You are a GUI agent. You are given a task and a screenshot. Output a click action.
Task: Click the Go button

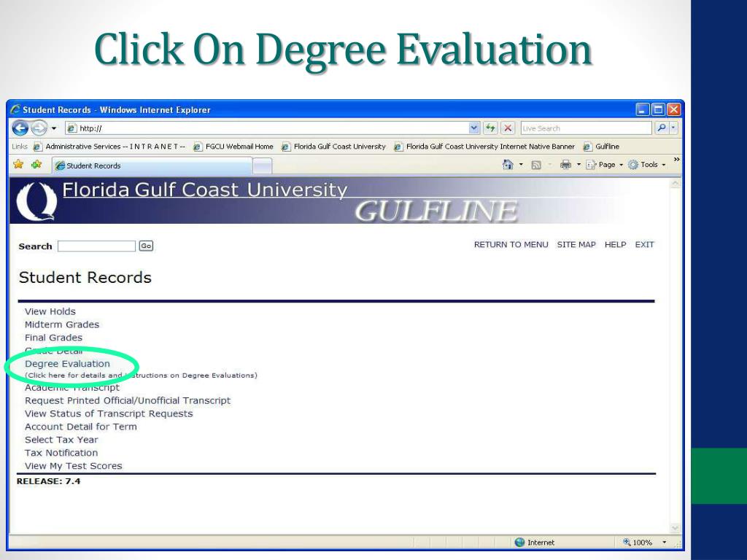[146, 246]
